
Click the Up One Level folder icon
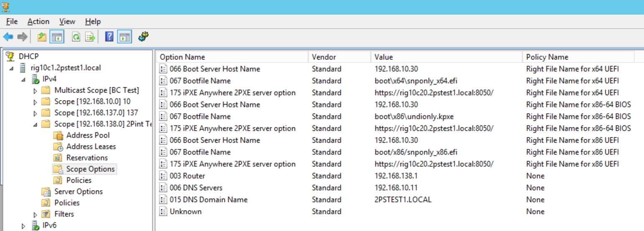pos(42,37)
